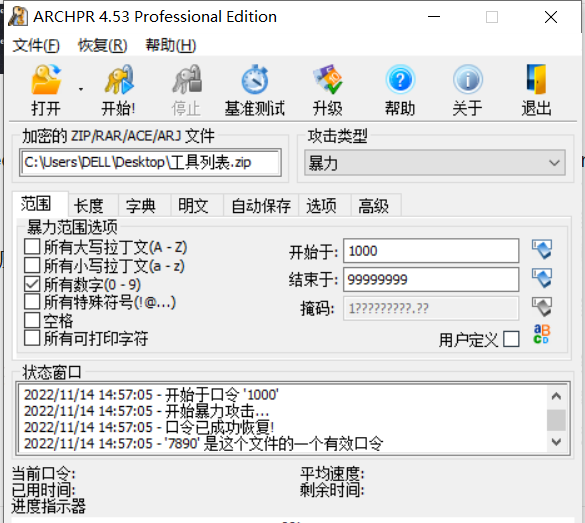Click the ARCHPR app icon in title bar
The height and width of the screenshot is (523, 585).
pyautogui.click(x=18, y=17)
